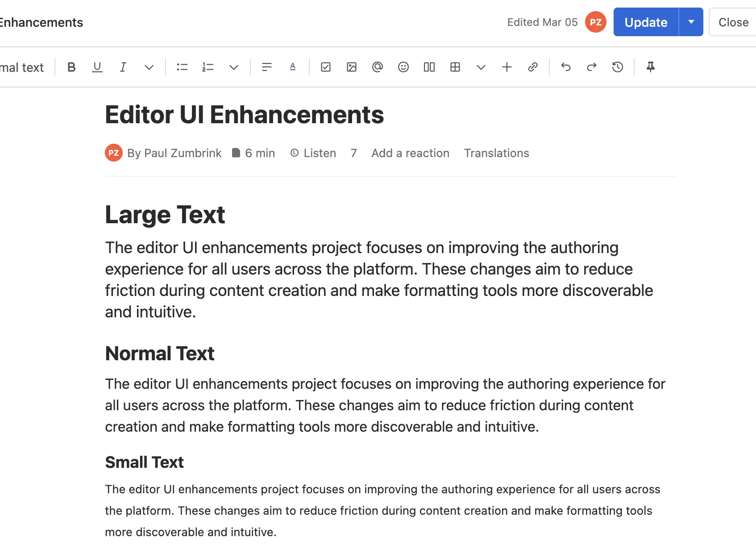Pin the toolbar

(651, 67)
